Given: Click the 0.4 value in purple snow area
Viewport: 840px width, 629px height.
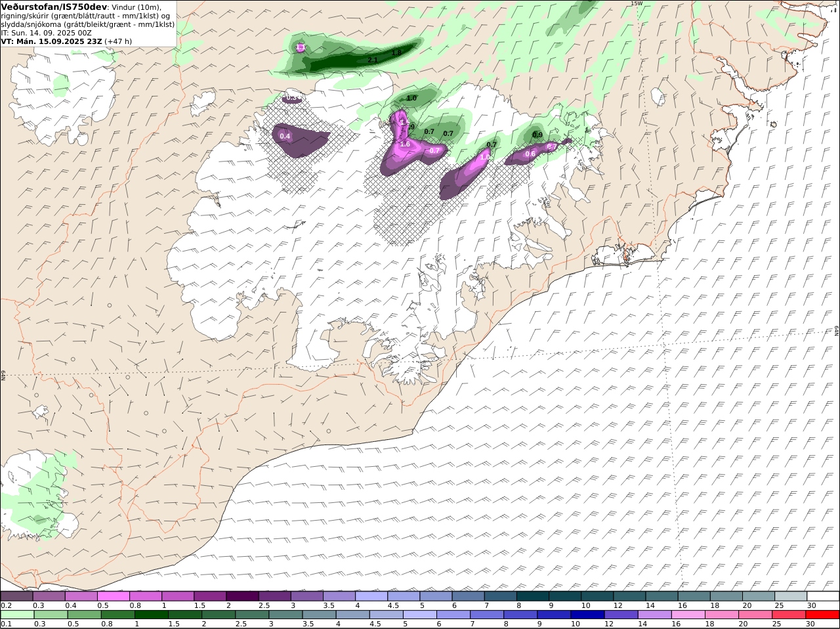Looking at the screenshot, I should point(285,137).
